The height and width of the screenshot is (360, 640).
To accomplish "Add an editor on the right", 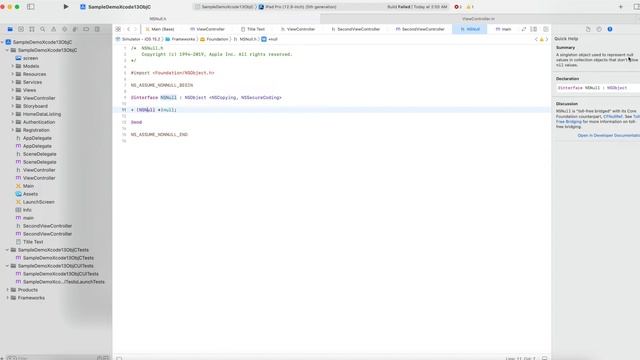I will tap(546, 29).
